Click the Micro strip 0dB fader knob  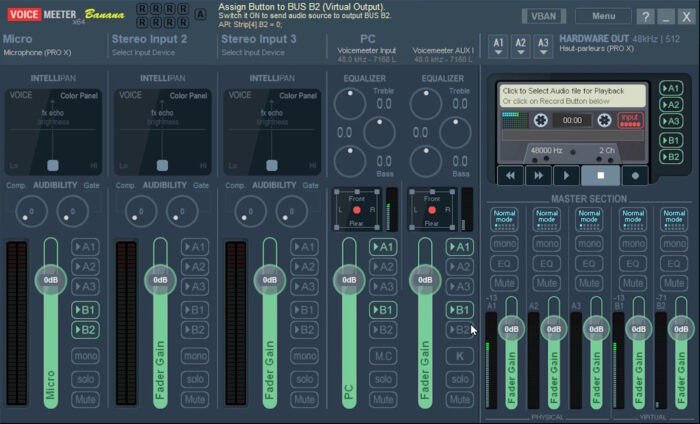[51, 280]
